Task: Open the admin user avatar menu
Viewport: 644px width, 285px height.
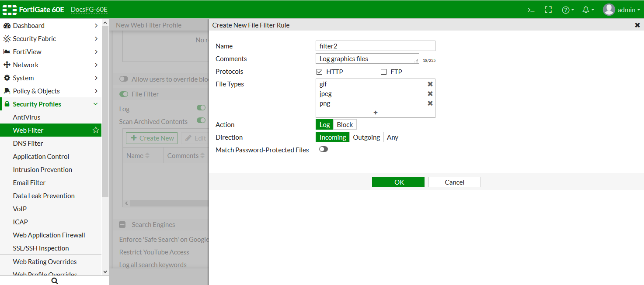Action: coord(621,10)
